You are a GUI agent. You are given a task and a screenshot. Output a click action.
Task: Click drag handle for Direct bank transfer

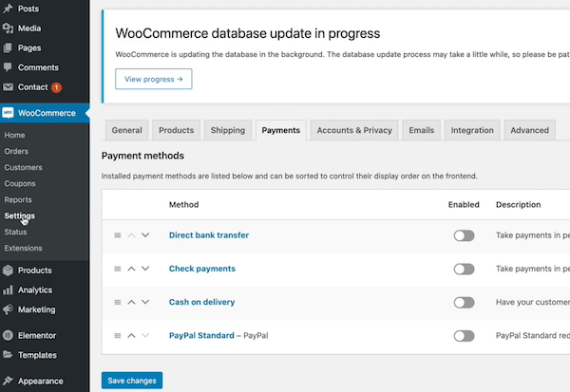click(118, 235)
